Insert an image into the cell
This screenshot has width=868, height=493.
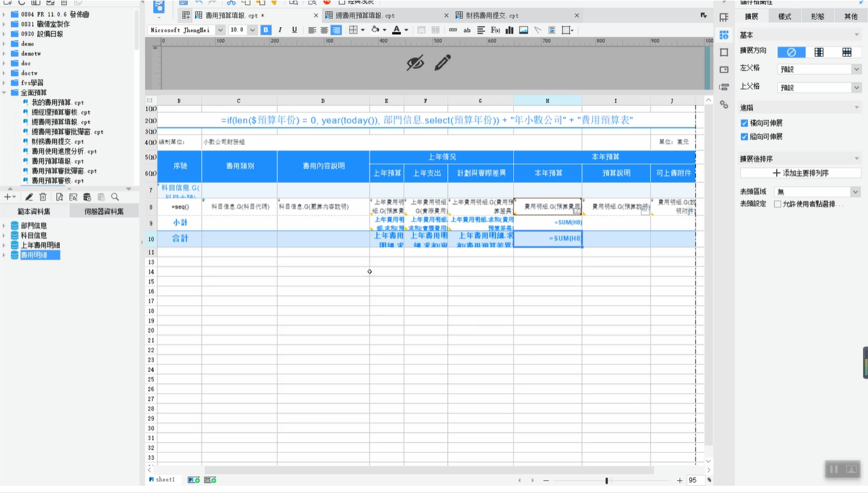(523, 30)
